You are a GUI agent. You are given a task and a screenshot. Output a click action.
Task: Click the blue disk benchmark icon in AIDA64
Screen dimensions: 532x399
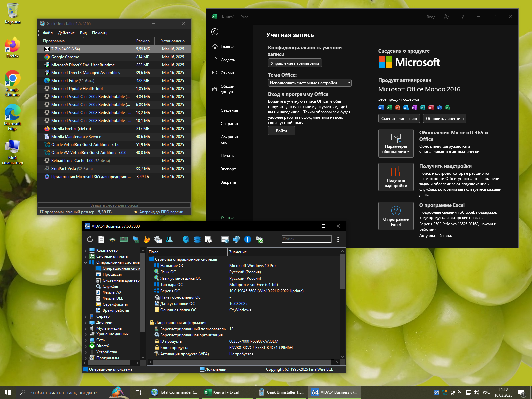(186, 239)
